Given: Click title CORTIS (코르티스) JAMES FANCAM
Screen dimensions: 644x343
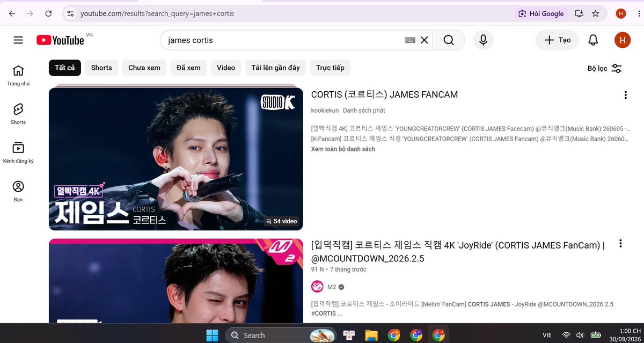Looking at the screenshot, I should click(384, 94).
